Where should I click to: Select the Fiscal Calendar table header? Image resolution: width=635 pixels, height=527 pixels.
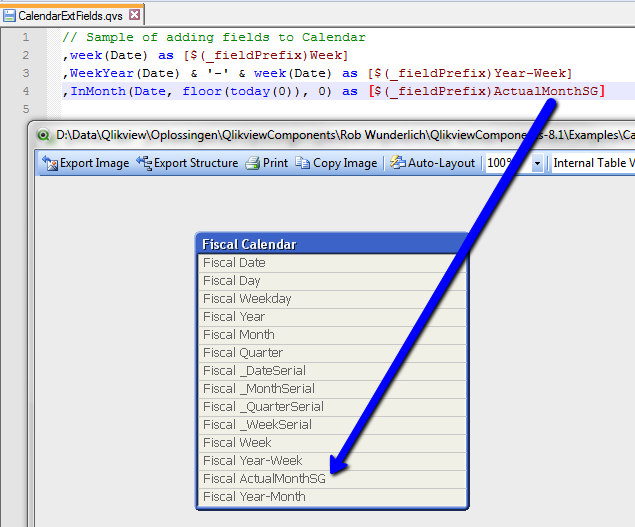point(332,244)
